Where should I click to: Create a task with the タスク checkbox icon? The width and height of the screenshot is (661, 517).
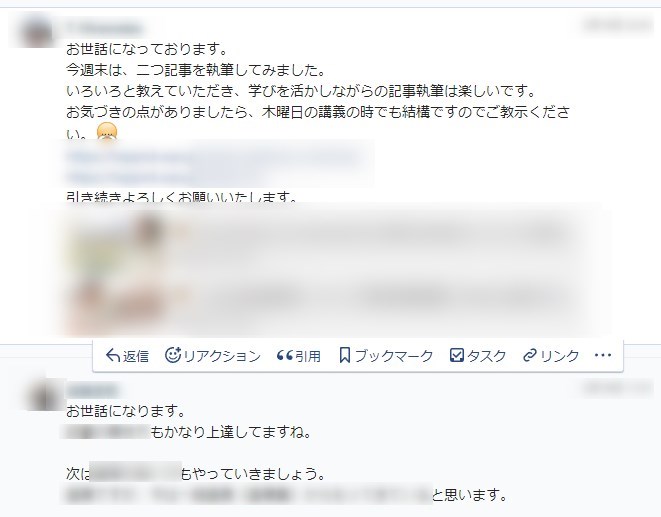click(477, 356)
